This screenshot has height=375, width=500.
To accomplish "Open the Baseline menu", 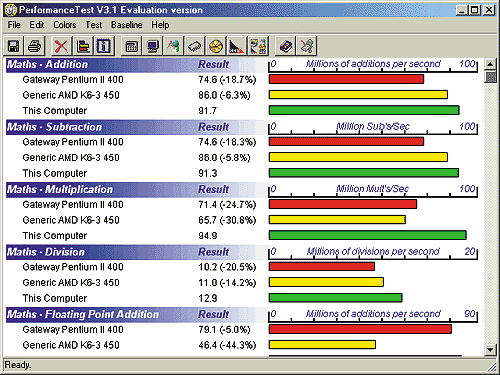I will (127, 25).
